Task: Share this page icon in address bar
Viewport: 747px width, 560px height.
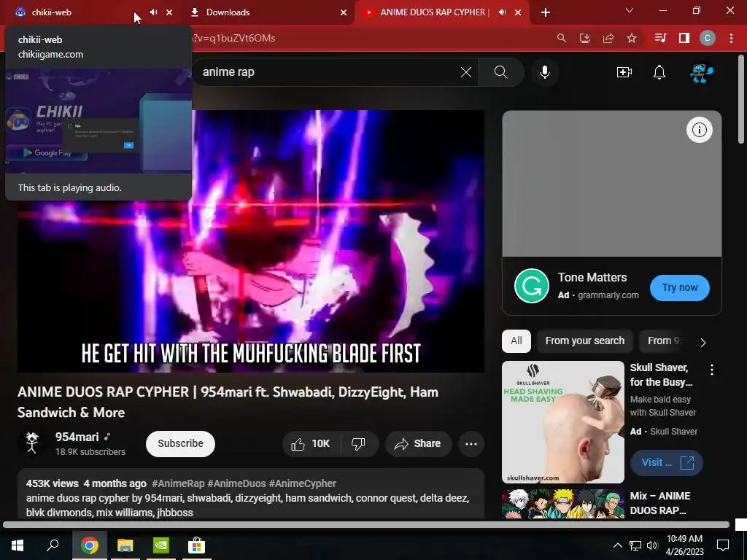Action: pyautogui.click(x=608, y=38)
